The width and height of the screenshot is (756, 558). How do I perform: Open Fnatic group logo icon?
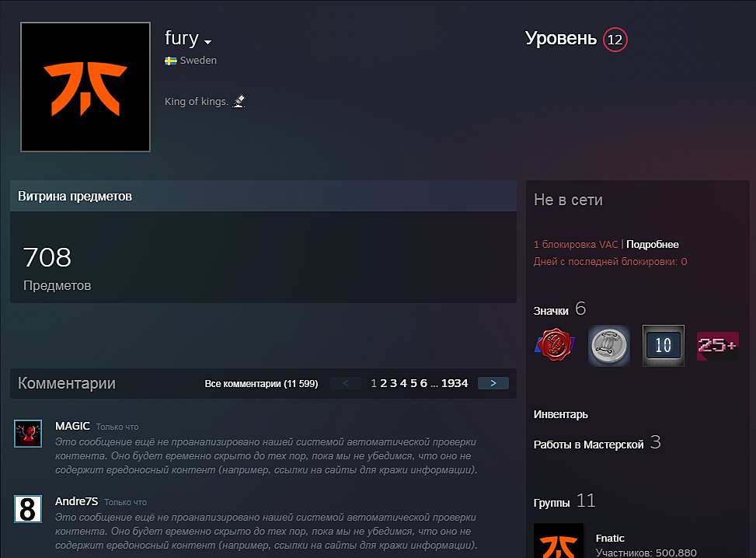(559, 541)
